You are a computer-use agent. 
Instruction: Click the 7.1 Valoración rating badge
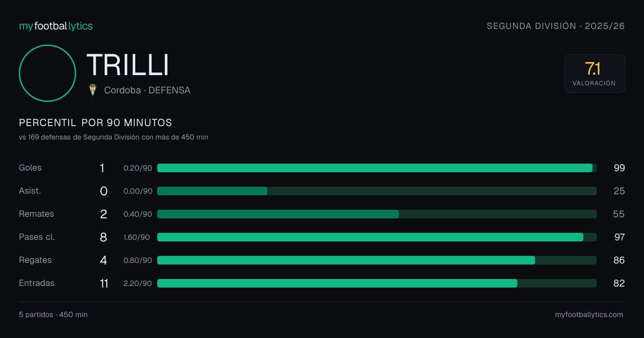point(595,74)
